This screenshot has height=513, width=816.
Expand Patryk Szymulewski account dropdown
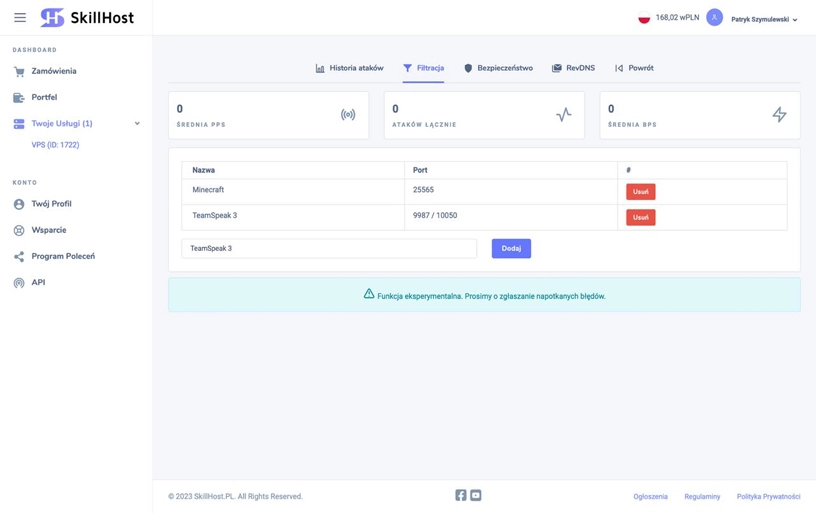pos(764,19)
